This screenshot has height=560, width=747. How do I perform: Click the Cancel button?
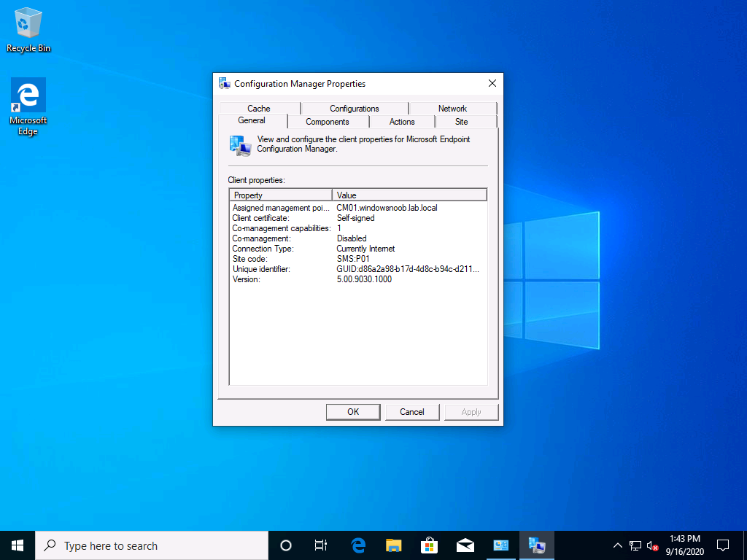pos(412,412)
